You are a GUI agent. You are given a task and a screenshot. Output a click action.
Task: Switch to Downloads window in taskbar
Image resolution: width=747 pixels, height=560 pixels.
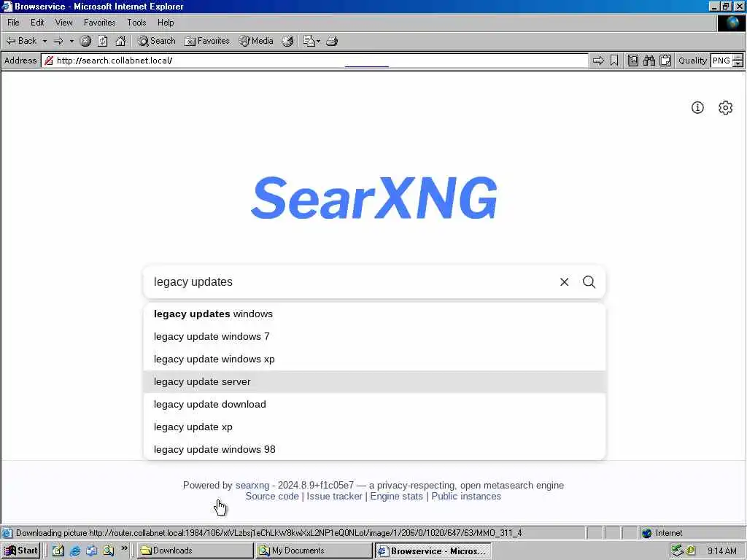(x=195, y=551)
